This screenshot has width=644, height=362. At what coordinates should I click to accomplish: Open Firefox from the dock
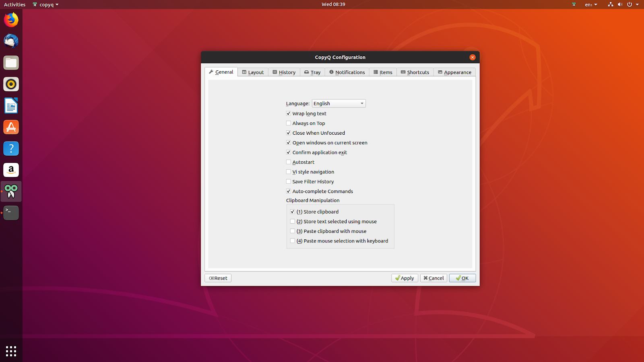(x=11, y=20)
